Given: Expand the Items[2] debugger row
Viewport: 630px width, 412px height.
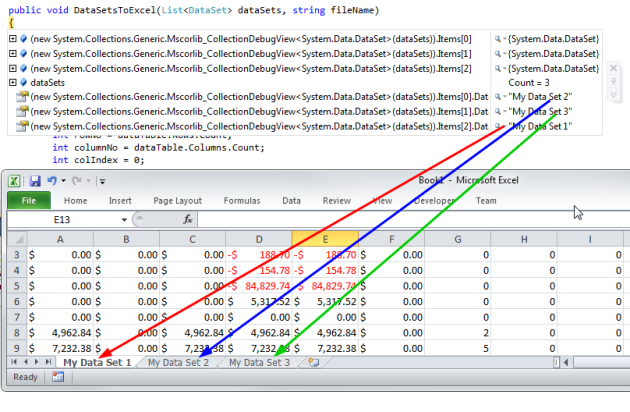Looking at the screenshot, I should pos(13,68).
